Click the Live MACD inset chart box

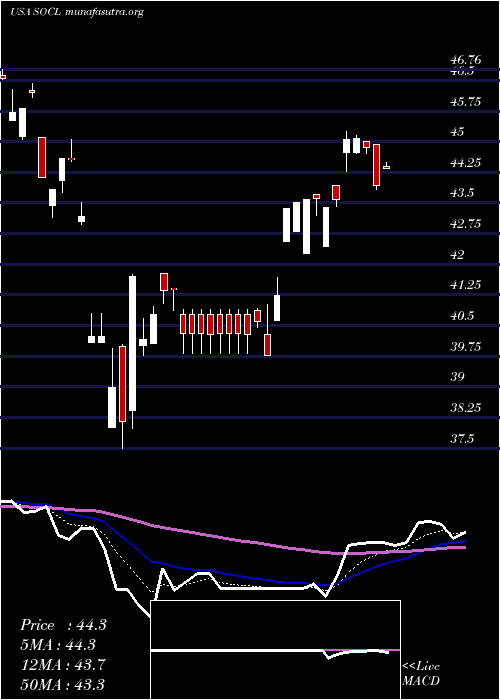tap(275, 650)
